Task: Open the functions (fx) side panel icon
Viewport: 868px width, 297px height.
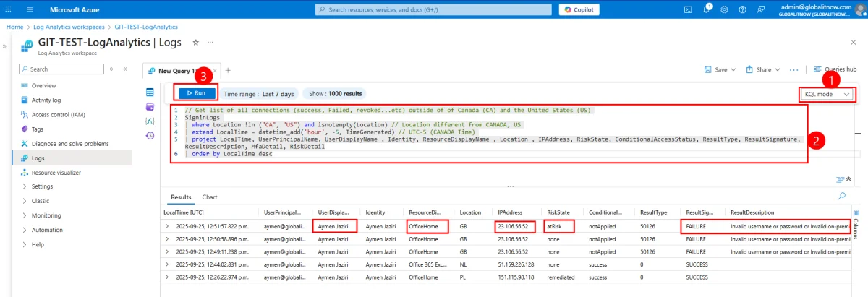Action: (150, 121)
